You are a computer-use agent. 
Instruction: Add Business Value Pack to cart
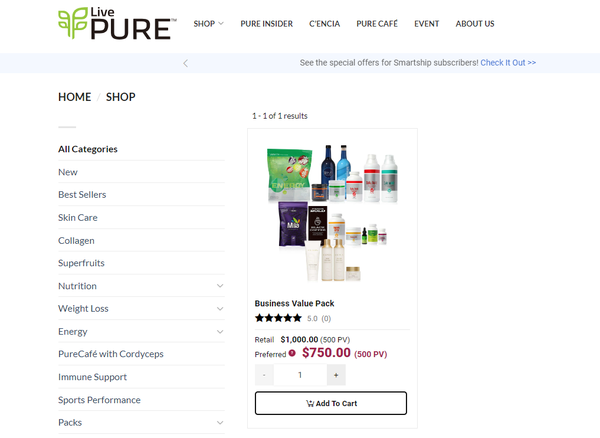(331, 403)
